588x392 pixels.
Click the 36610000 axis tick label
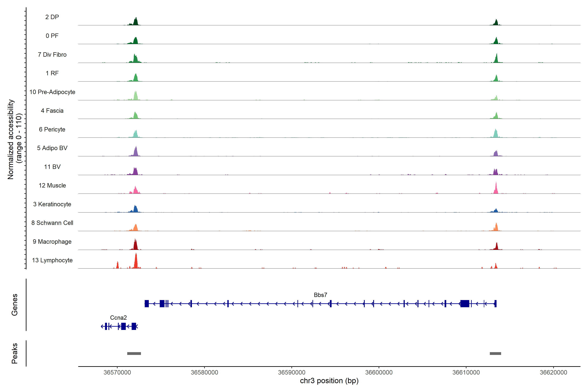tap(466, 372)
